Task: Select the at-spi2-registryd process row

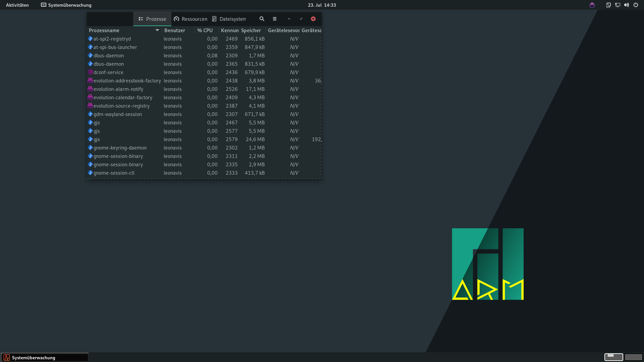Action: point(204,39)
